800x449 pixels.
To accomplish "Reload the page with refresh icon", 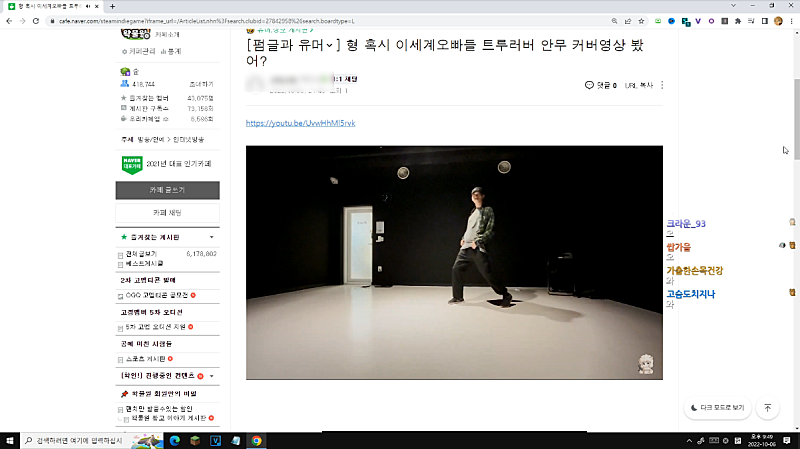I will (36, 21).
